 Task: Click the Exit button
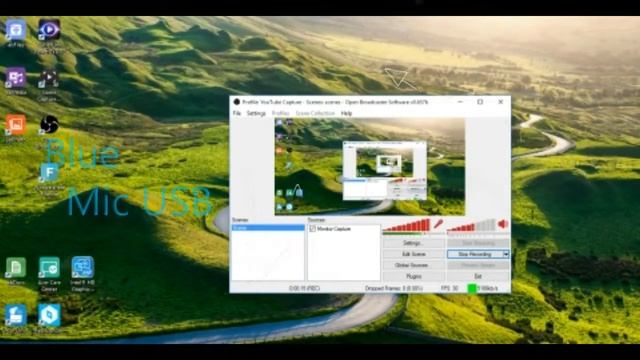(478, 276)
